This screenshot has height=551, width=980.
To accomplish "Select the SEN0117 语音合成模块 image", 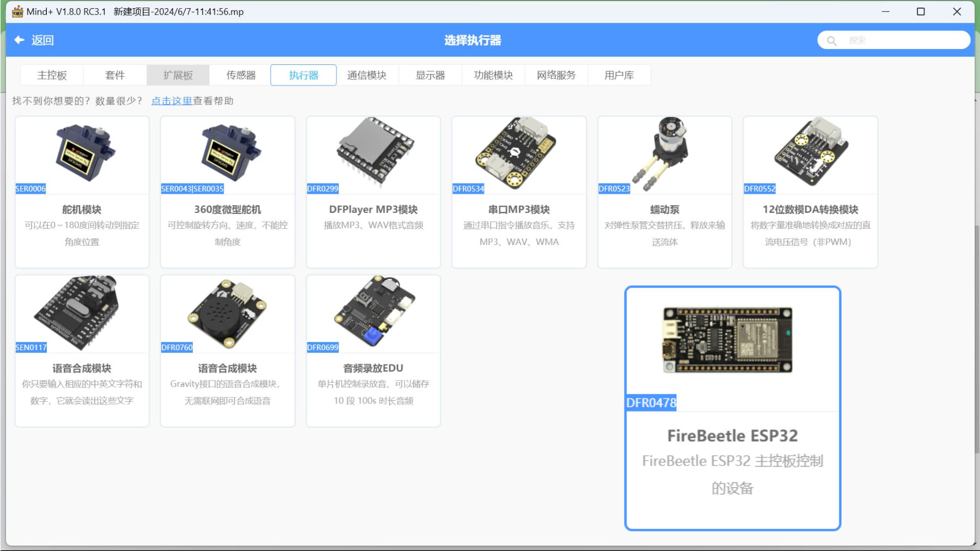I will click(x=77, y=312).
